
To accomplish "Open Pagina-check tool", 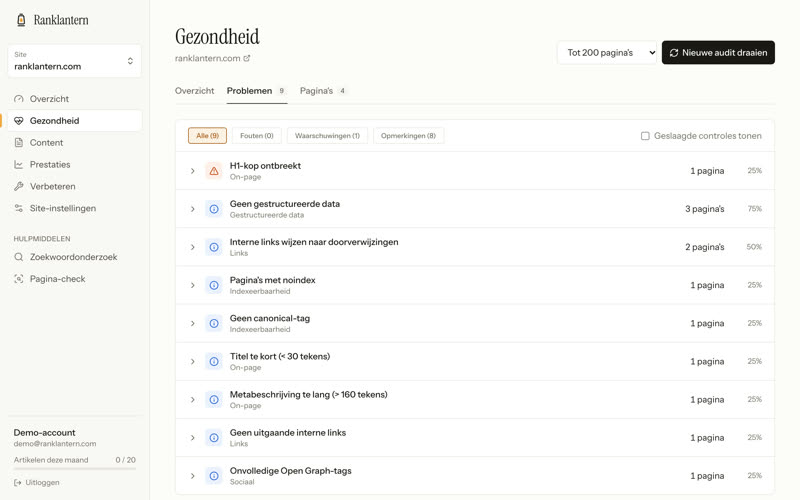I will point(74,279).
